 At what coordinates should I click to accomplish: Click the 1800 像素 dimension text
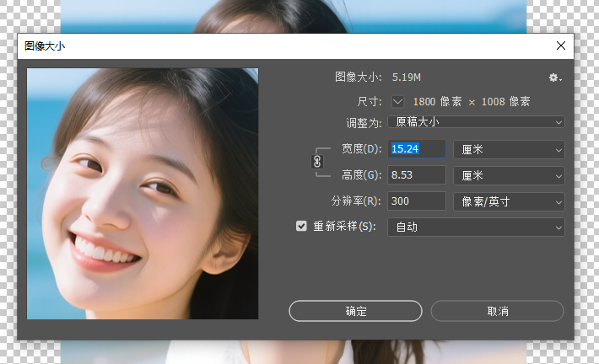pos(437,101)
